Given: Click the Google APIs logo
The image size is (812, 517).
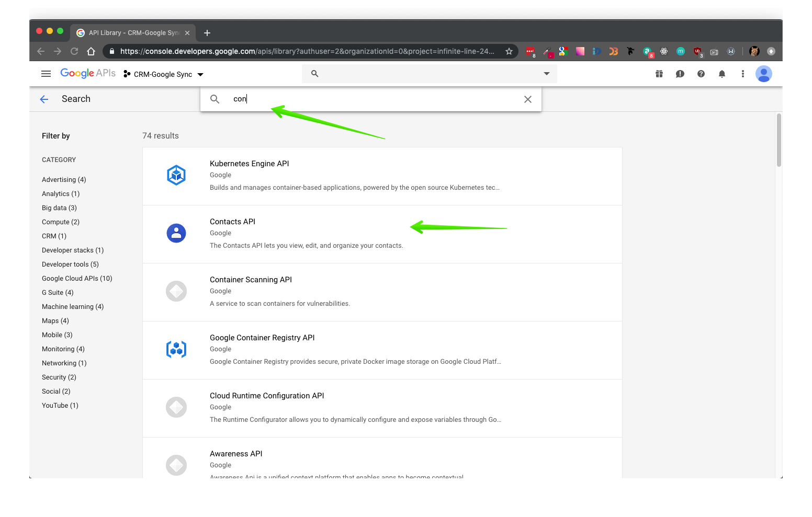Looking at the screenshot, I should point(88,73).
